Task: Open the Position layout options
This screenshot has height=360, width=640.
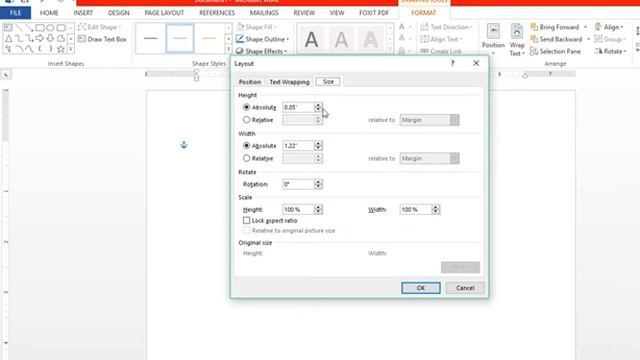Action: pyautogui.click(x=493, y=40)
